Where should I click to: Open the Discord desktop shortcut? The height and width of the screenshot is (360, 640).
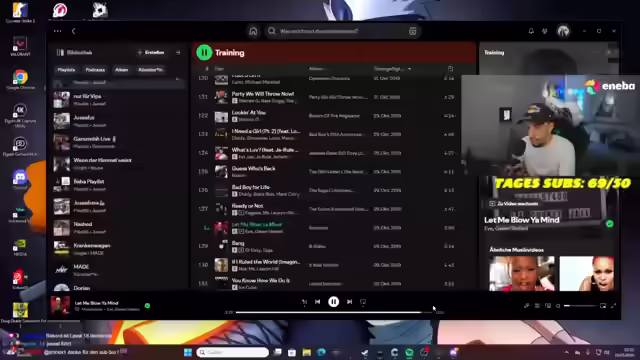pos(20,180)
